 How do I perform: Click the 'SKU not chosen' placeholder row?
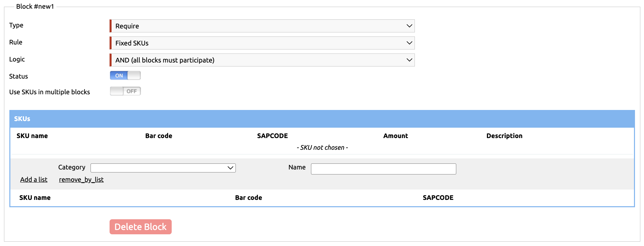[322, 147]
